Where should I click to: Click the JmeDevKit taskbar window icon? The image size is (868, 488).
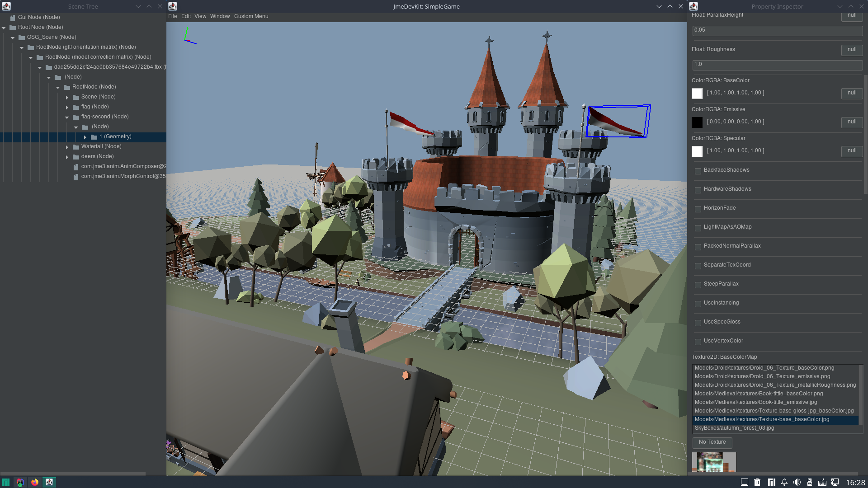tap(49, 482)
